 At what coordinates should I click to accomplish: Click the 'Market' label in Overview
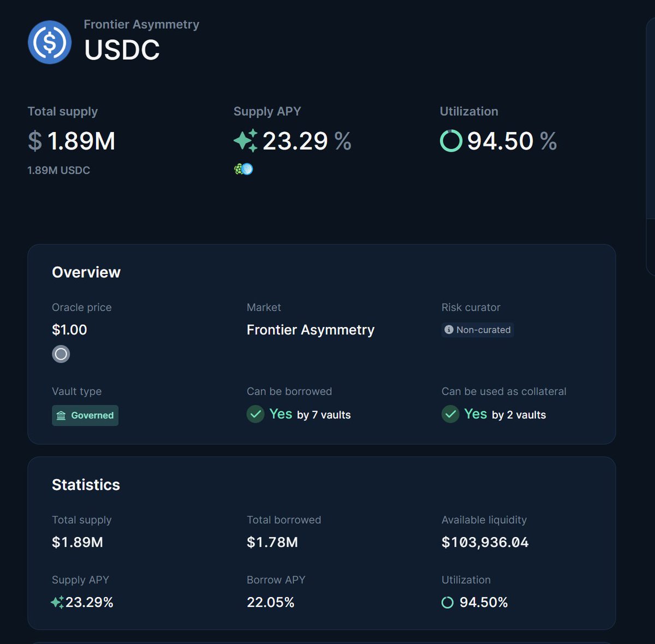pos(264,307)
